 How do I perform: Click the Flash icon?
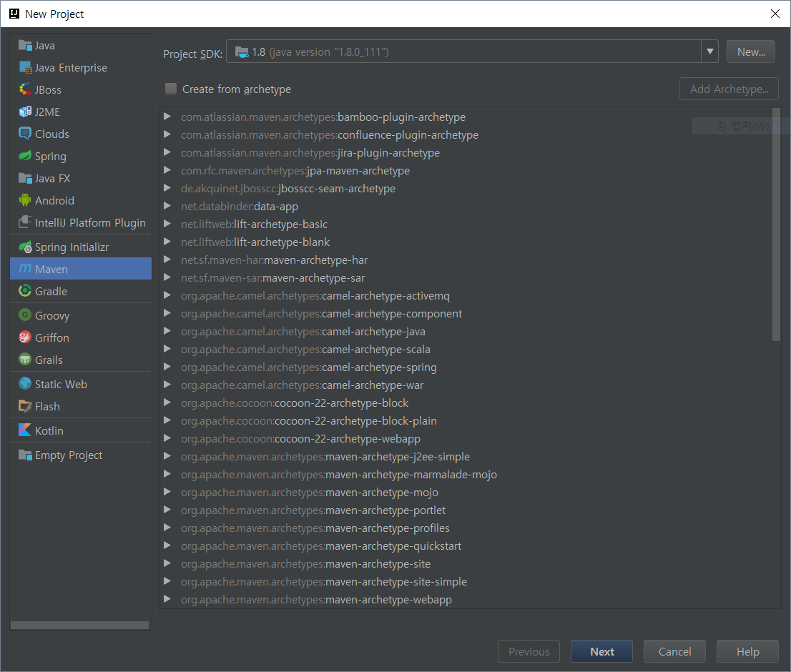click(25, 406)
